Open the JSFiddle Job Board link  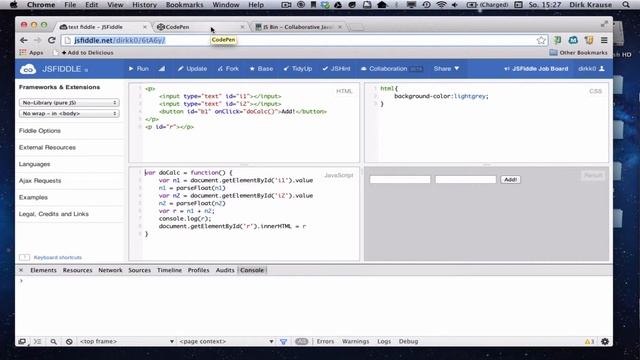tap(536, 69)
